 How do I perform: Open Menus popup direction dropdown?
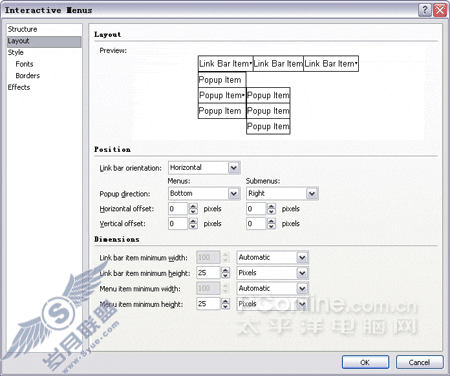click(234, 194)
